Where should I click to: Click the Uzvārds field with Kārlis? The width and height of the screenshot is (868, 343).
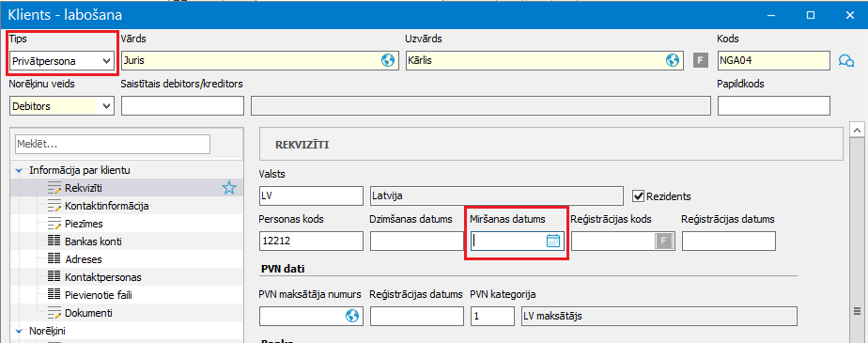pyautogui.click(x=544, y=60)
